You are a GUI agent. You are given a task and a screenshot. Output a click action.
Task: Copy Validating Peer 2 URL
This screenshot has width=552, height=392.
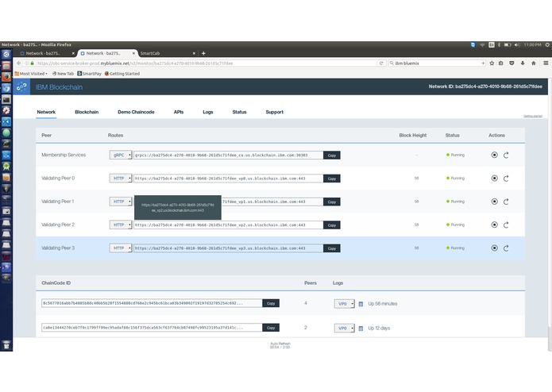[x=332, y=225]
